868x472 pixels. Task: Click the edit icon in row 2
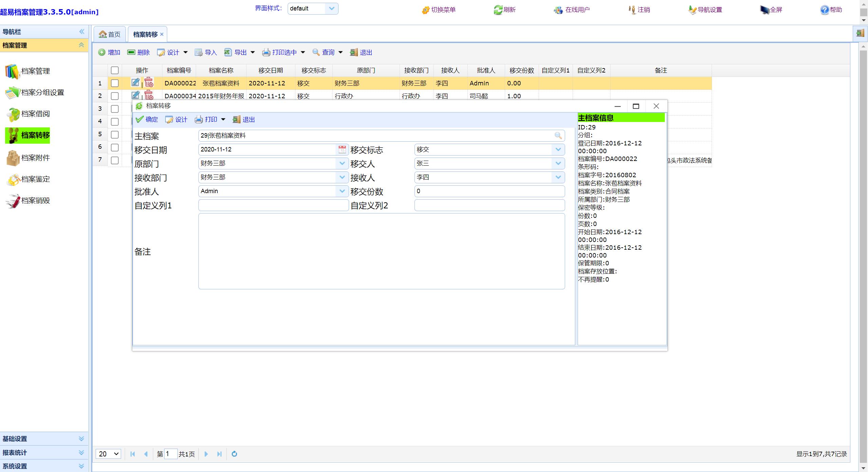click(135, 95)
